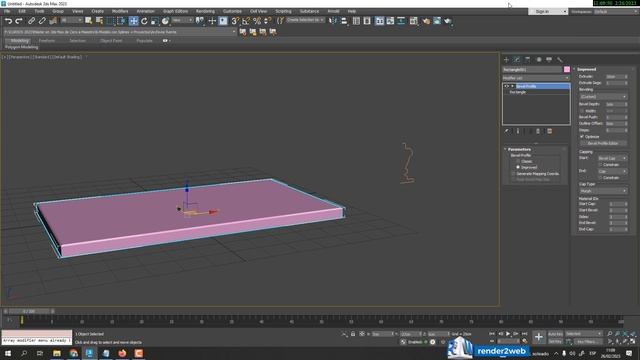Click the Remove Modifier trash icon

(538, 131)
